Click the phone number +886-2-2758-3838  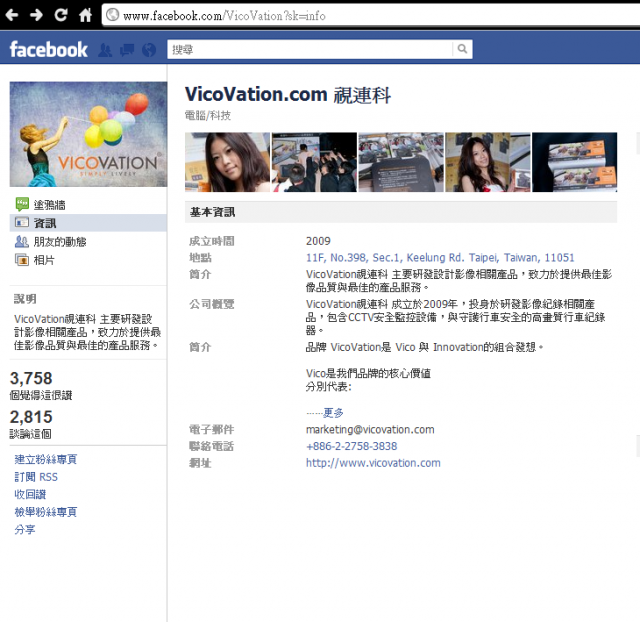(351, 446)
